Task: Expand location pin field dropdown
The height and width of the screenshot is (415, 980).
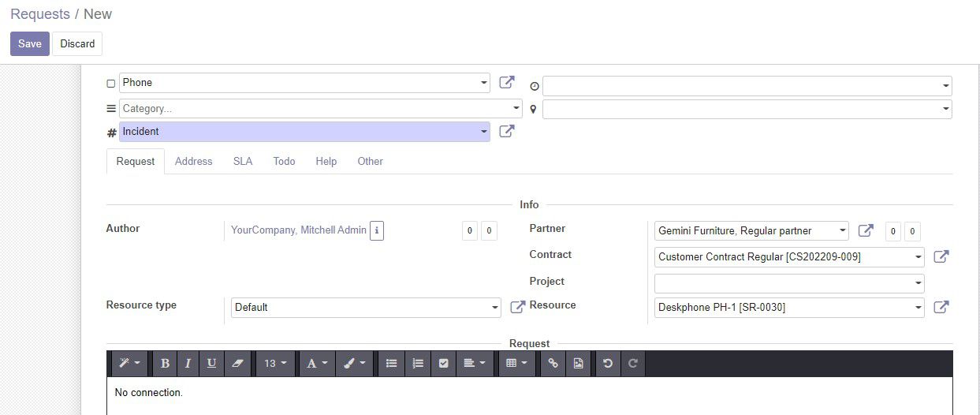Action: (945, 109)
